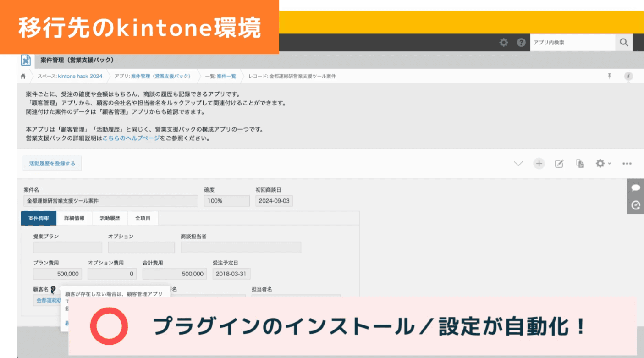Click the プラン費用 value 500,000

pyautogui.click(x=58, y=274)
